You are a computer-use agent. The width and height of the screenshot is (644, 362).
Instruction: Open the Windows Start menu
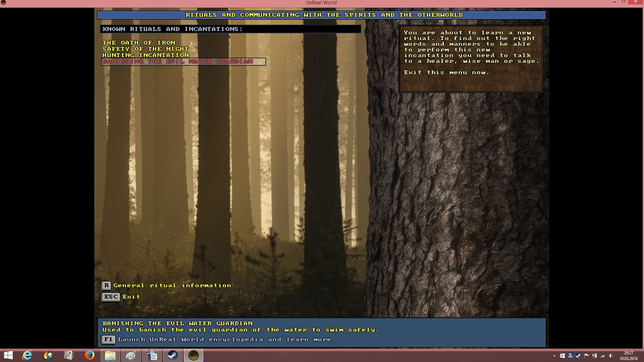pos(8,355)
